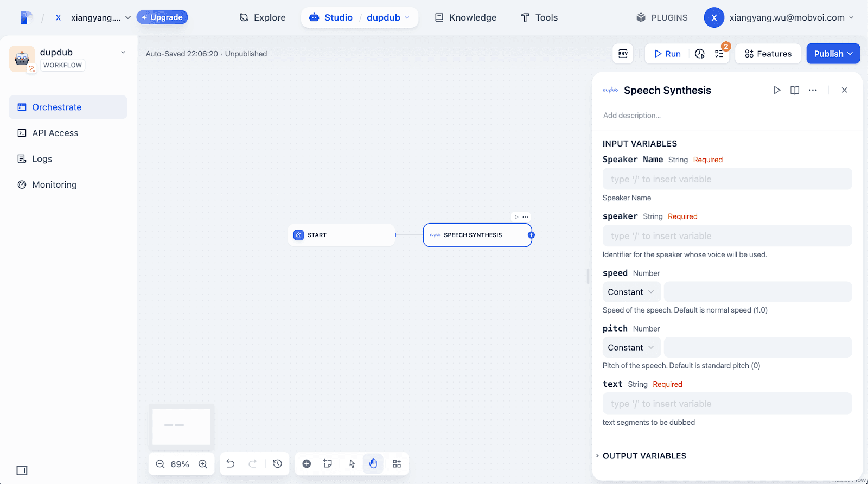Click the text input variable field
868x484 pixels.
(727, 404)
